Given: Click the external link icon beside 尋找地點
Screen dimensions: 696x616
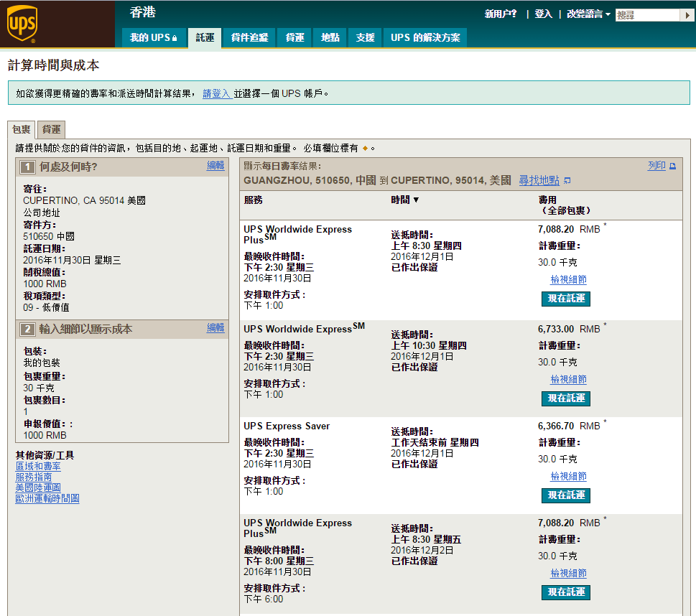Looking at the screenshot, I should click(x=567, y=181).
